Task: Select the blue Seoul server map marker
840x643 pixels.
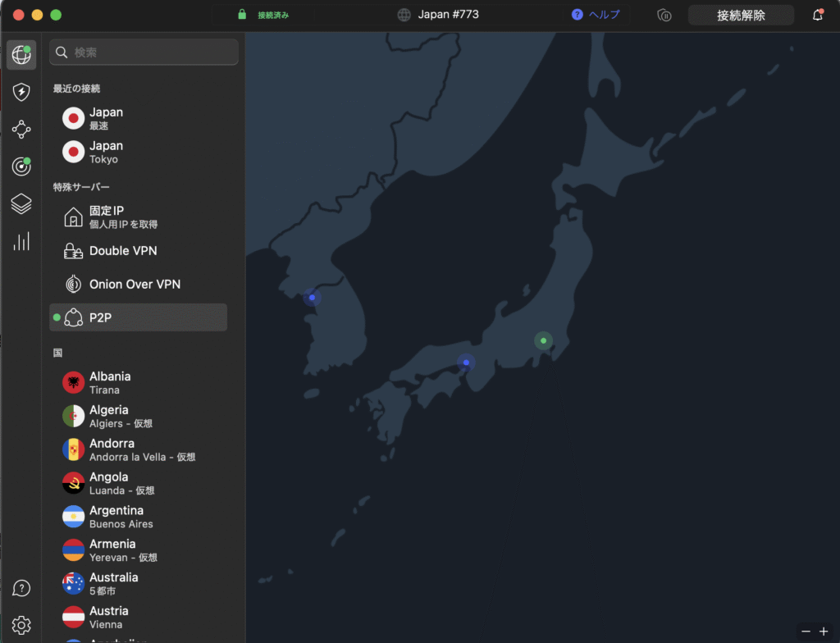Action: tap(312, 298)
